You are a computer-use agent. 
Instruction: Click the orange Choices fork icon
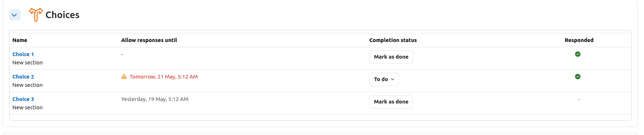(x=36, y=14)
